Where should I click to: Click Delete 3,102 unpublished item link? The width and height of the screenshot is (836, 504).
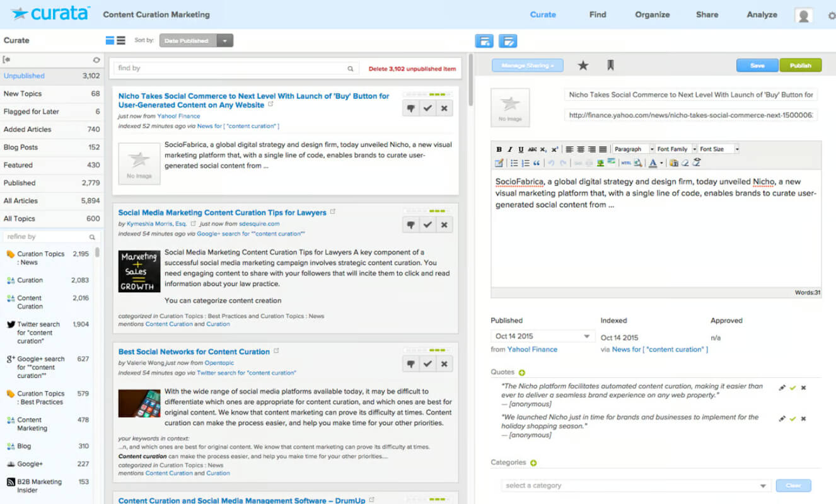[x=412, y=69]
